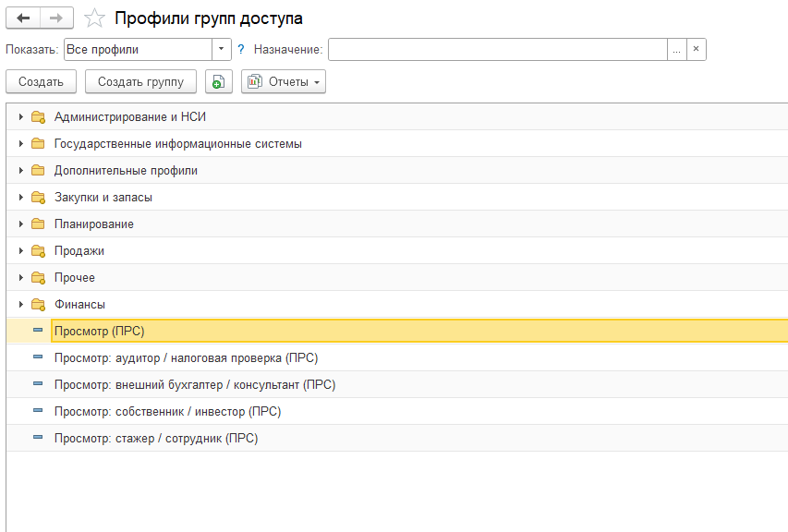Expand the Закупки и запасы group
The height and width of the screenshot is (532, 788).
pos(20,198)
